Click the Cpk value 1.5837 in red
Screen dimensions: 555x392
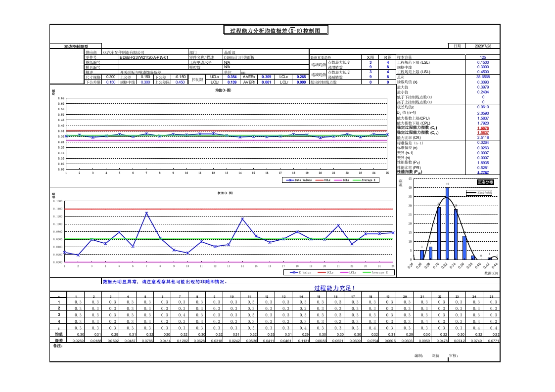tap(482, 132)
